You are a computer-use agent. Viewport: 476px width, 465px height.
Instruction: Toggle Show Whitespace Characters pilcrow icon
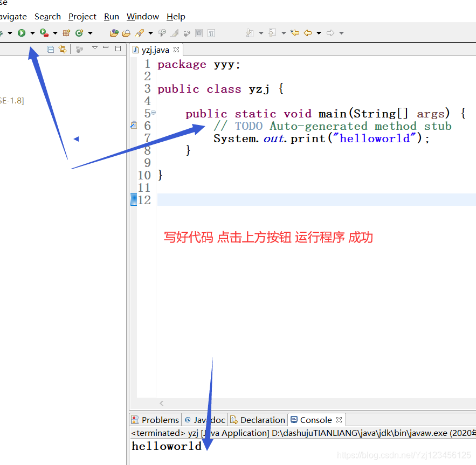(211, 33)
